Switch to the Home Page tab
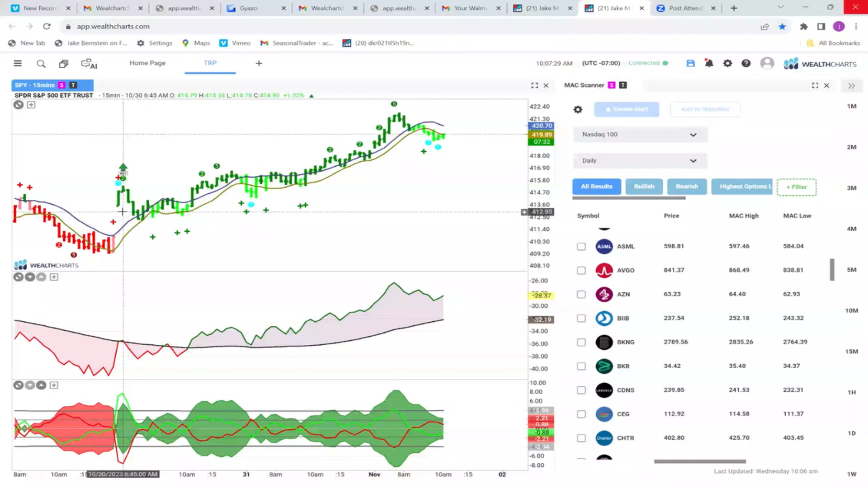Screen dimensions: 868x488 point(147,63)
